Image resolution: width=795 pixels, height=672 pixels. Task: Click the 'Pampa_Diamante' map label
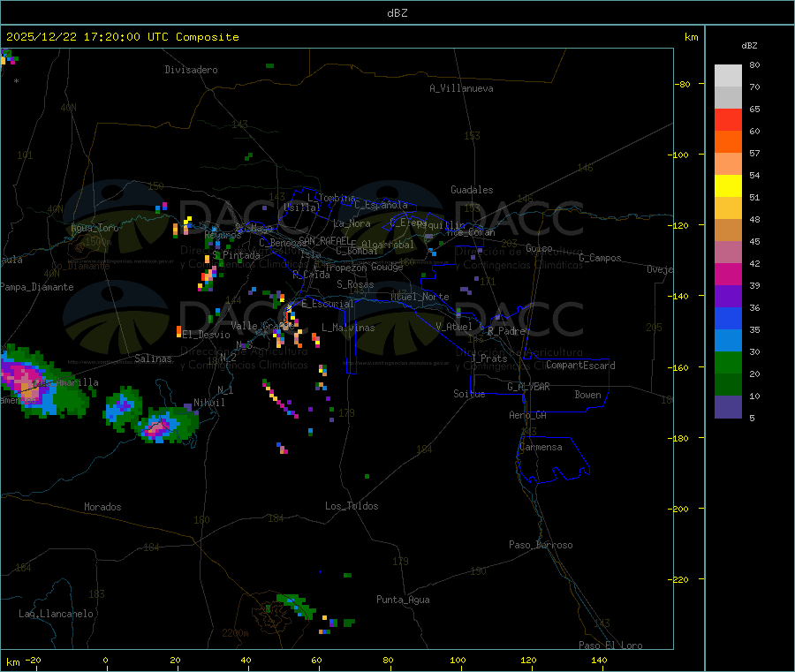(x=37, y=287)
